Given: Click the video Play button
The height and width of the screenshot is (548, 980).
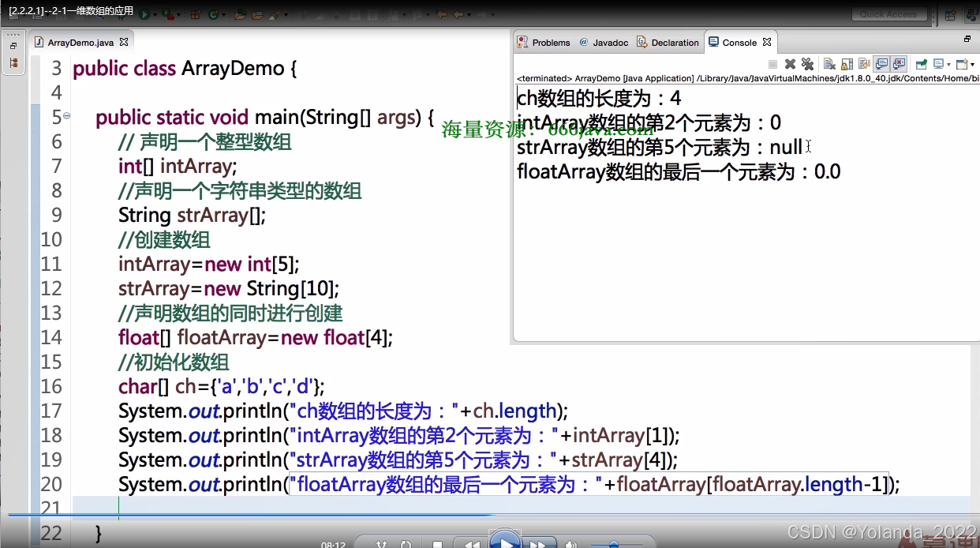Looking at the screenshot, I should pyautogui.click(x=505, y=541).
